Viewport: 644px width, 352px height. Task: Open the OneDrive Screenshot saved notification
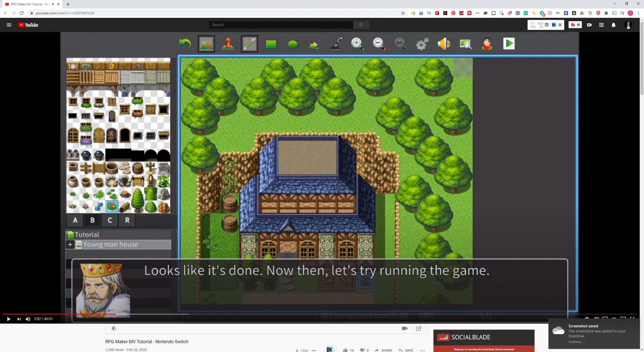coord(594,334)
